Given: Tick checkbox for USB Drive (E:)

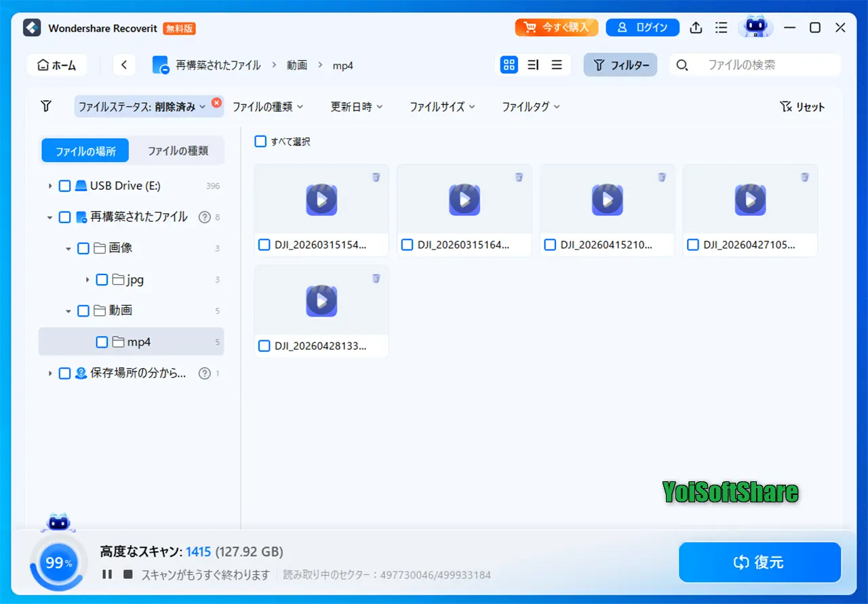Looking at the screenshot, I should (x=64, y=186).
